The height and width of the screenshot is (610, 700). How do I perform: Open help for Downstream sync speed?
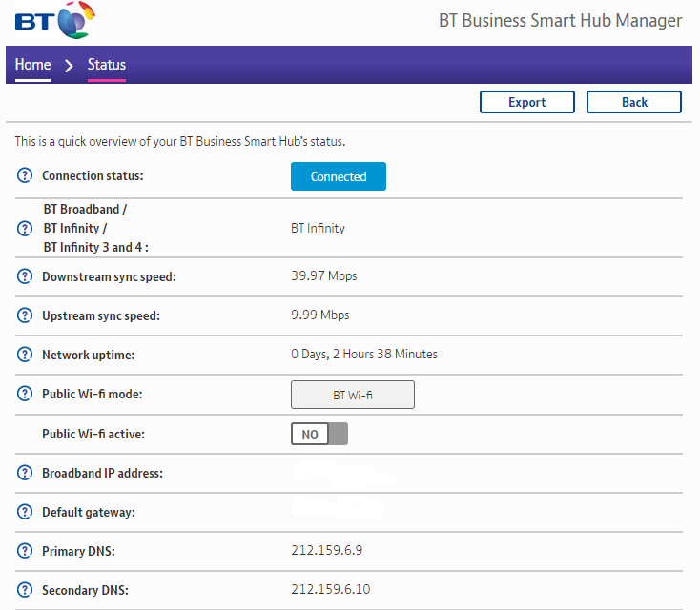(x=25, y=277)
